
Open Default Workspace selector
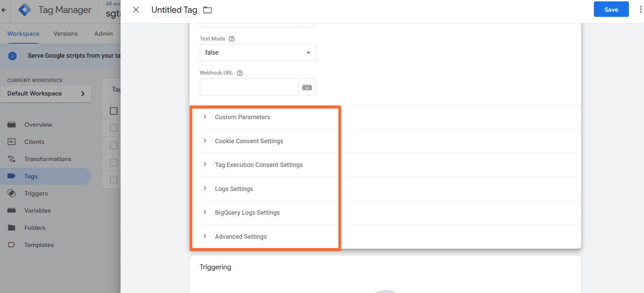(46, 94)
